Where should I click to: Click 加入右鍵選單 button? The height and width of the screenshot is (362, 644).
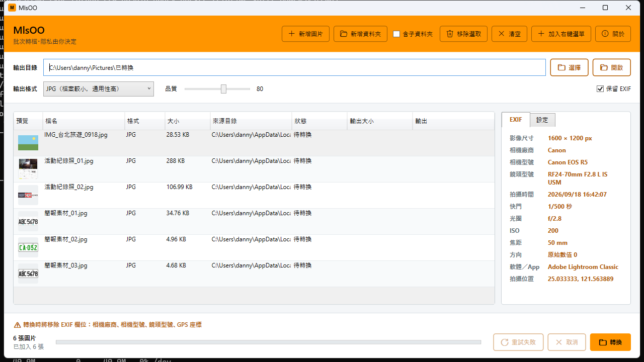click(561, 34)
